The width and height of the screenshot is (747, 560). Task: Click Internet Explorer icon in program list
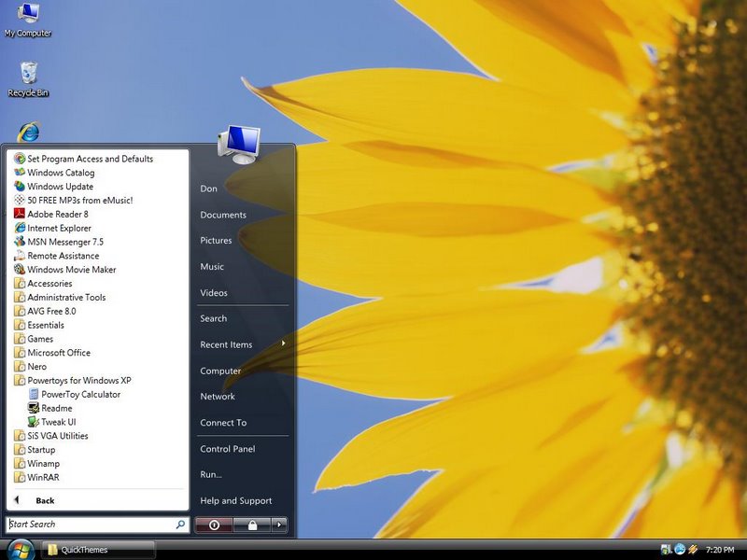click(20, 228)
